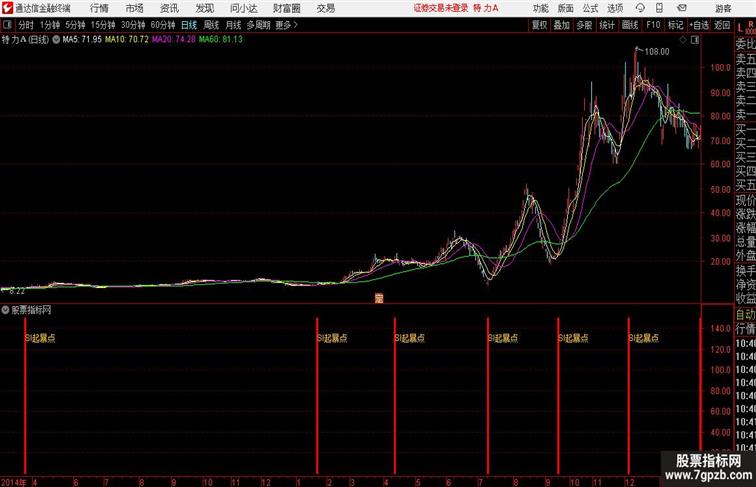This screenshot has width=756, height=487.
Task: Click the 2014年 date axis label
Action: [14, 482]
